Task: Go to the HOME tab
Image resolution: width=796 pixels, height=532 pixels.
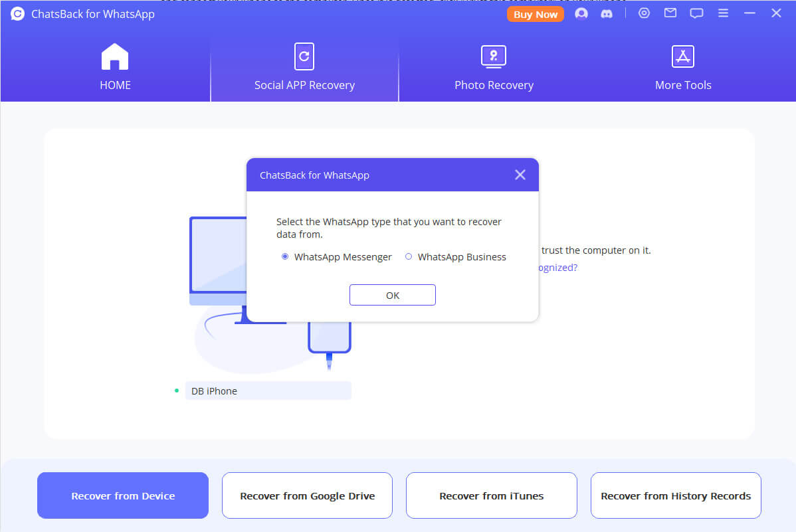Action: [115, 67]
